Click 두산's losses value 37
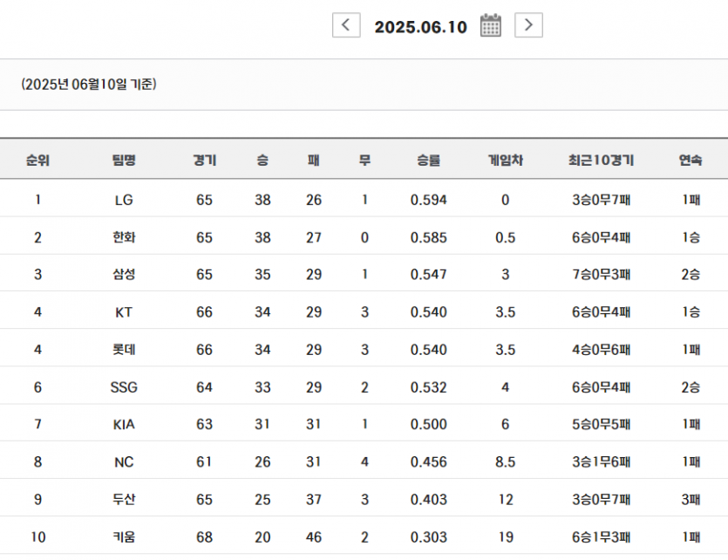This screenshot has height=560, width=728. click(314, 500)
